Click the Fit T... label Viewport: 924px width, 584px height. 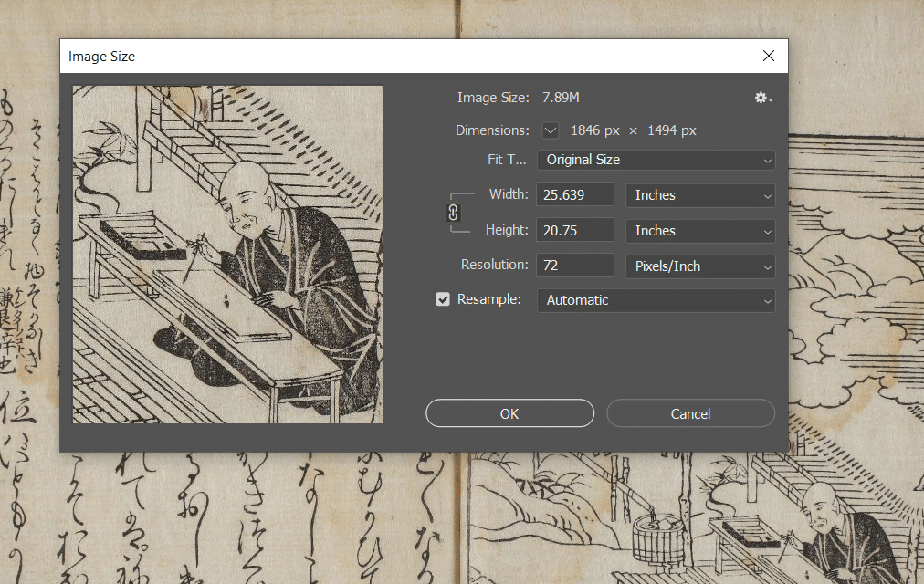coord(507,160)
